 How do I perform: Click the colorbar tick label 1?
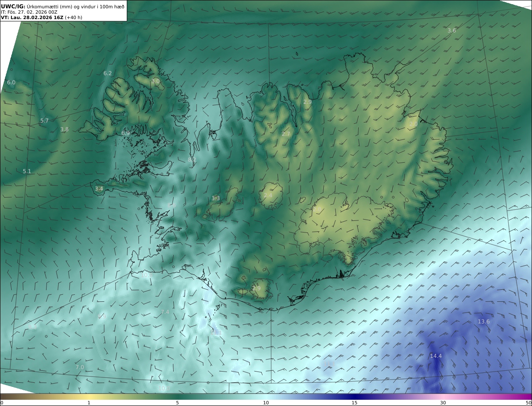[89, 403]
